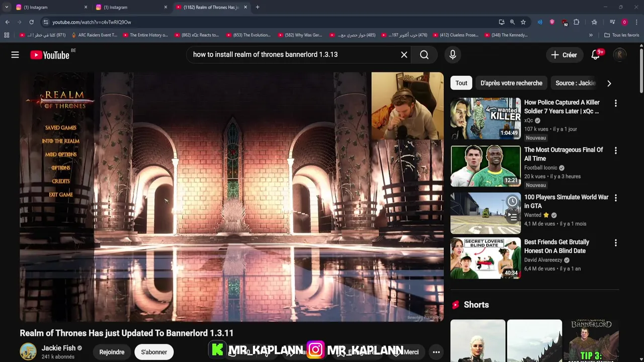The width and height of the screenshot is (644, 362).
Task: Click the Créer button
Action: 565,55
